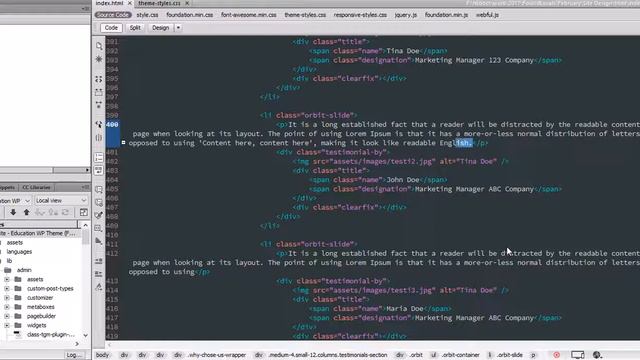Switch to Design view
The width and height of the screenshot is (640, 360).
click(x=160, y=28)
